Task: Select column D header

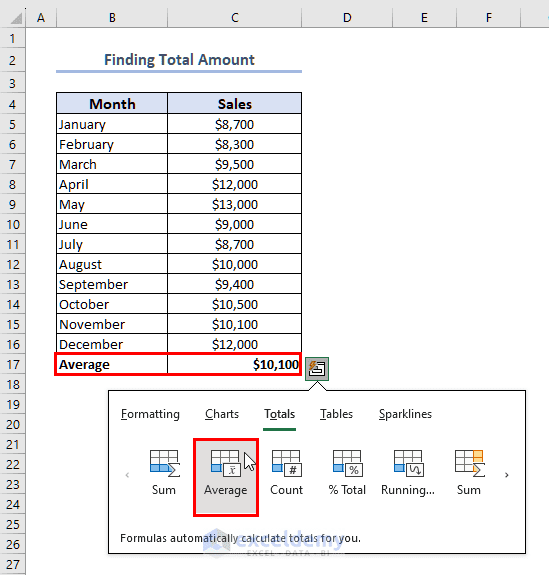Action: tap(347, 18)
